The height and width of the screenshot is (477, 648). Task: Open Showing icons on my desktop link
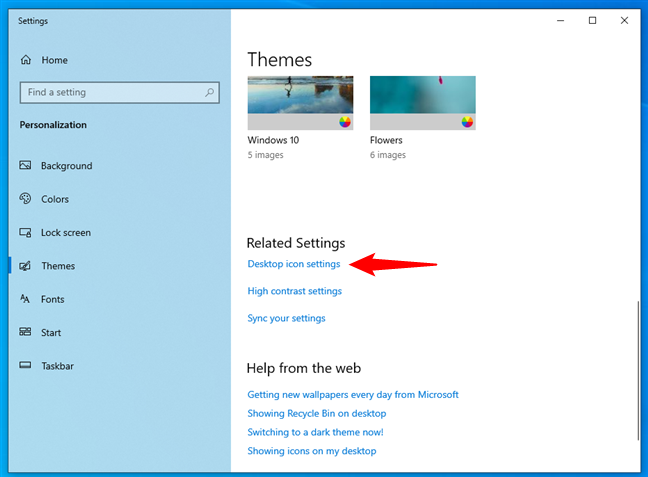(312, 451)
